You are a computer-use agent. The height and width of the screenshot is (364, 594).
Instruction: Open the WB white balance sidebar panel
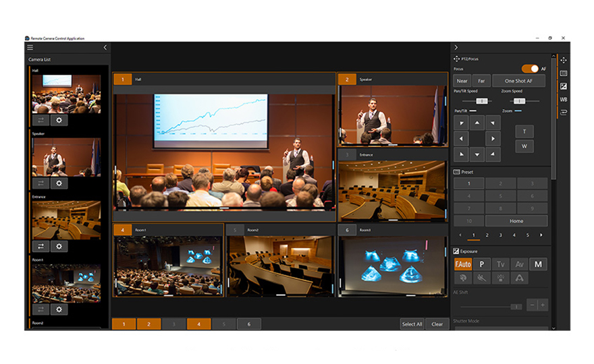pos(564,99)
